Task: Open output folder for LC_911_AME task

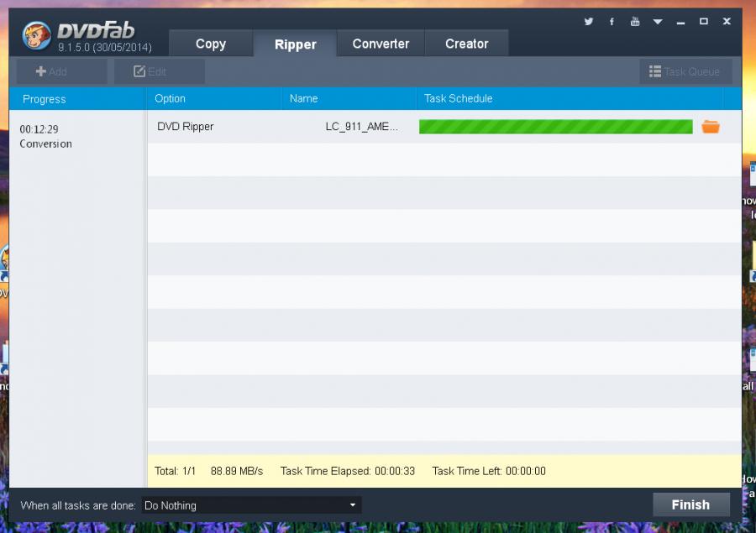Action: [710, 127]
